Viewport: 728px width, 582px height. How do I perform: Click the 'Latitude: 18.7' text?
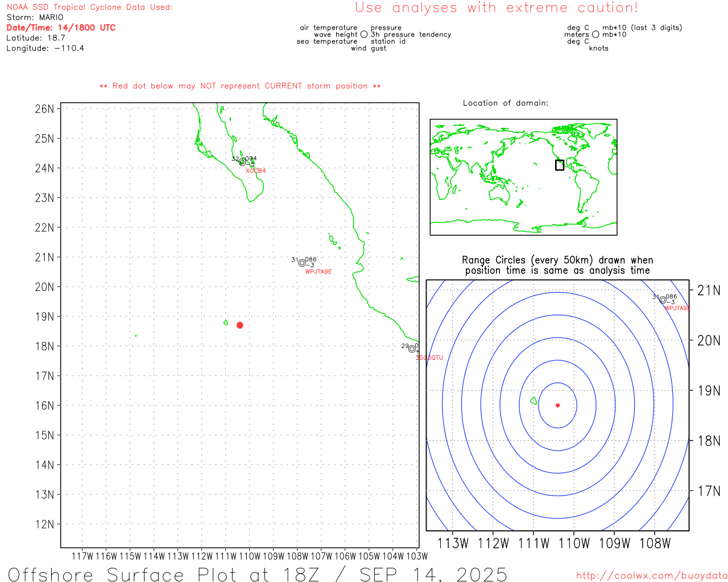pos(36,38)
